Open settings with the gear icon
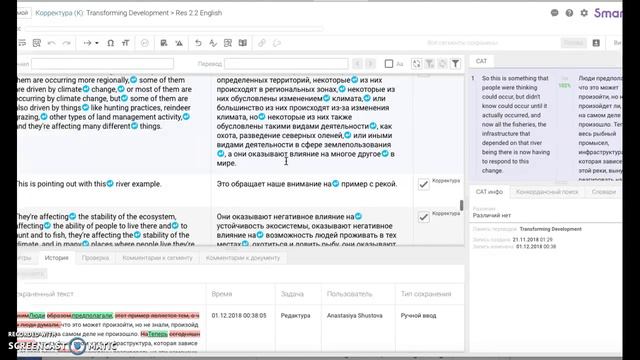The height and width of the screenshot is (360, 640). click(x=584, y=13)
